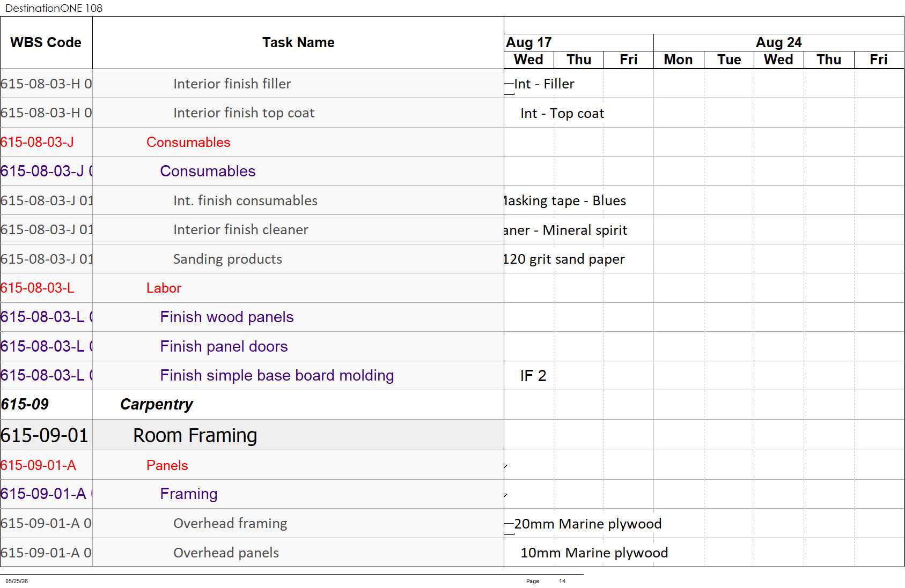Select the Carpentry summary row

coord(252,405)
